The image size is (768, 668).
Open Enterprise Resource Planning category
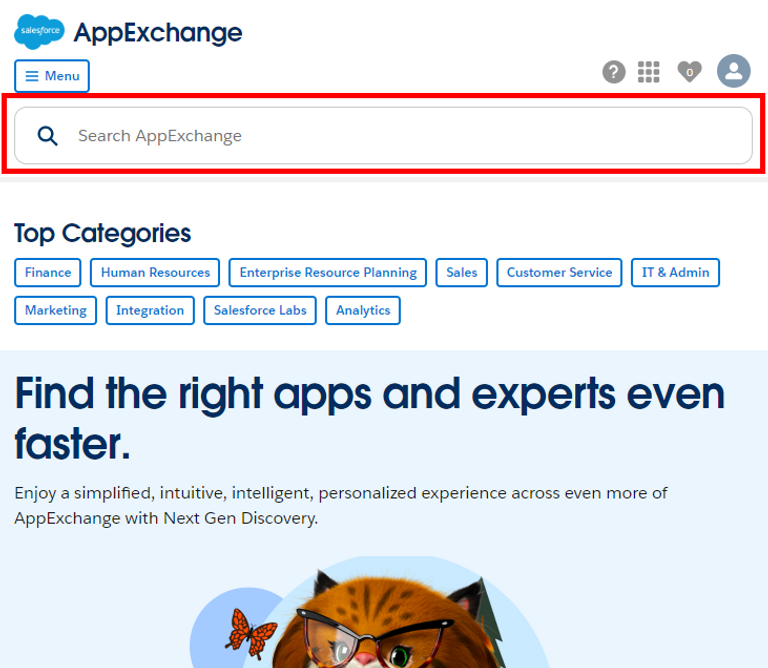[x=328, y=272]
